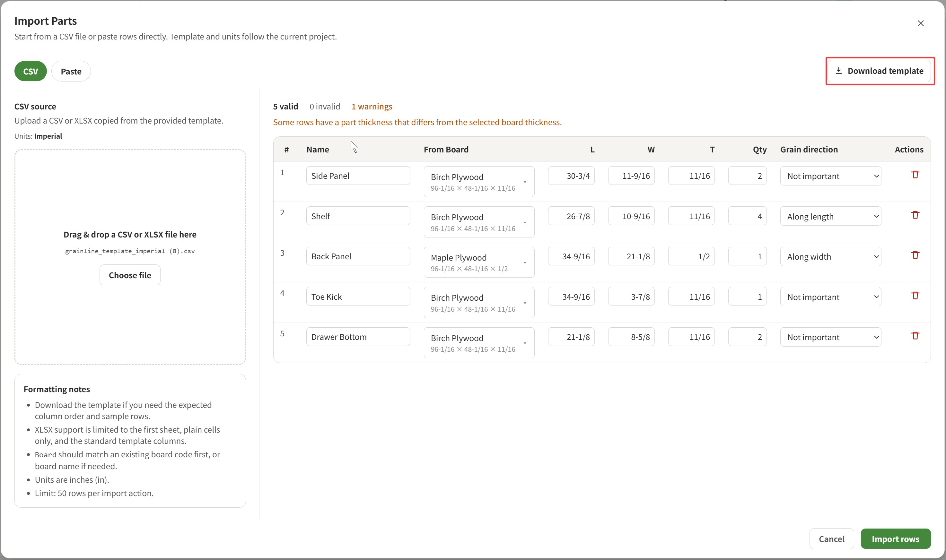Click the Drawer Bottom quantity field
946x560 pixels.
coord(747,337)
